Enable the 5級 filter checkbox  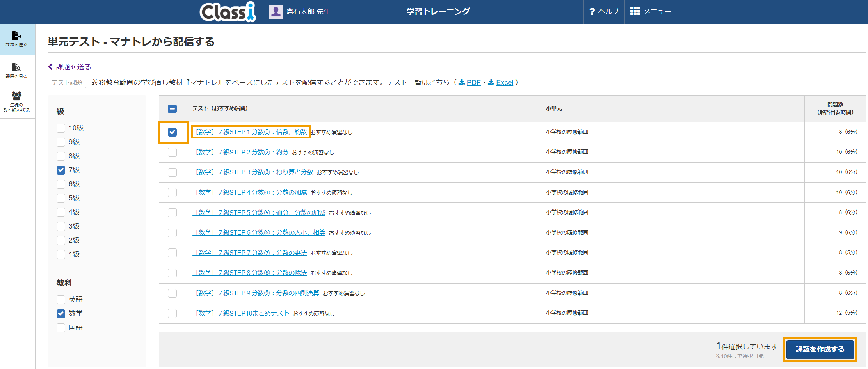[x=61, y=198]
